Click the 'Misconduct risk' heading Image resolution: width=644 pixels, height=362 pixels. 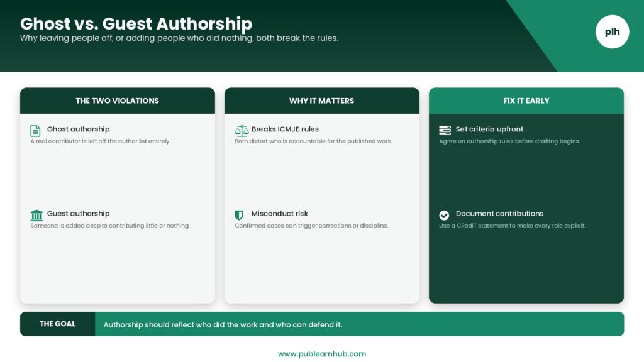tap(280, 214)
